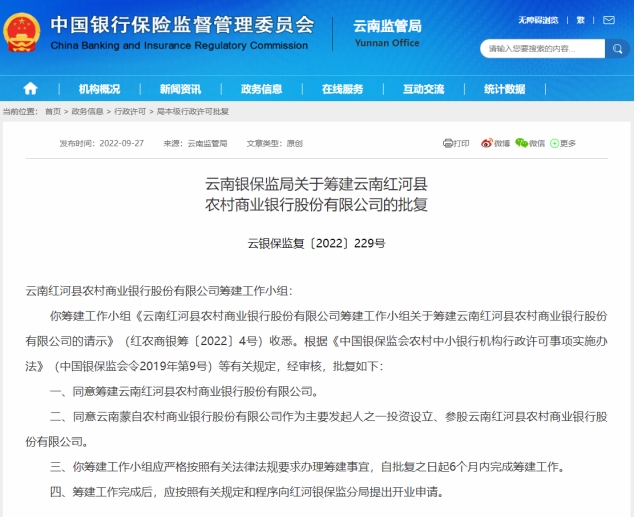
Task: Click the publish date 2022-09-27
Action: (121, 143)
